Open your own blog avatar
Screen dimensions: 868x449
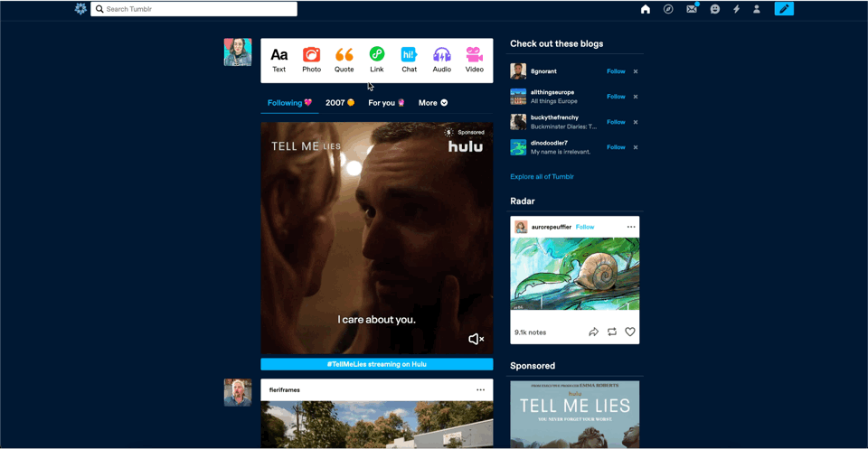[x=238, y=52]
